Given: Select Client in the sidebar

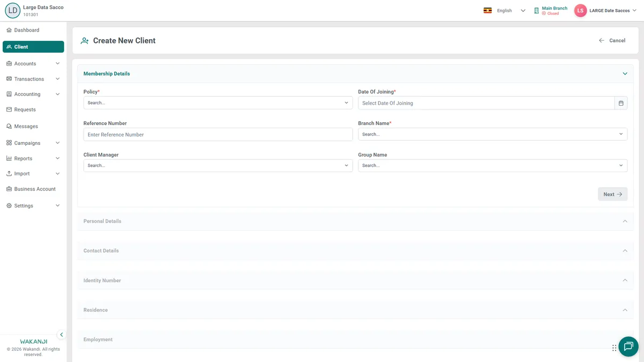Looking at the screenshot, I should pos(33,47).
